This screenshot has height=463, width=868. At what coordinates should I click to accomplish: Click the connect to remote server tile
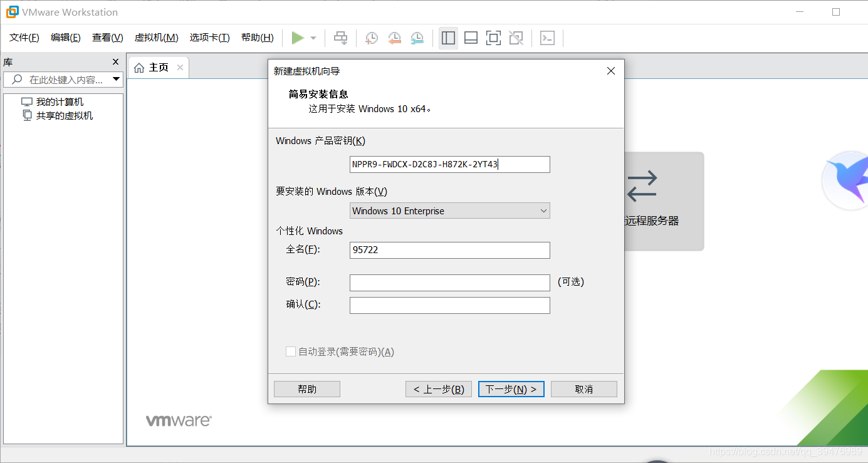[663, 201]
